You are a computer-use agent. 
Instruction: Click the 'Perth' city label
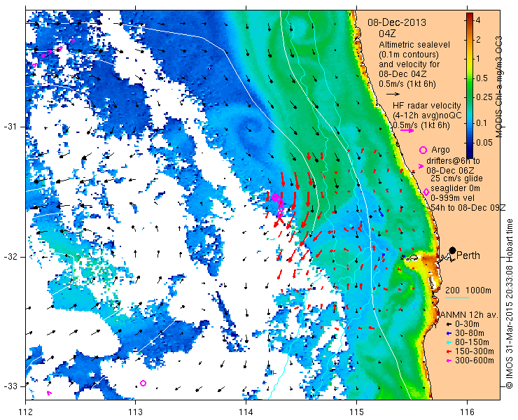(468, 255)
